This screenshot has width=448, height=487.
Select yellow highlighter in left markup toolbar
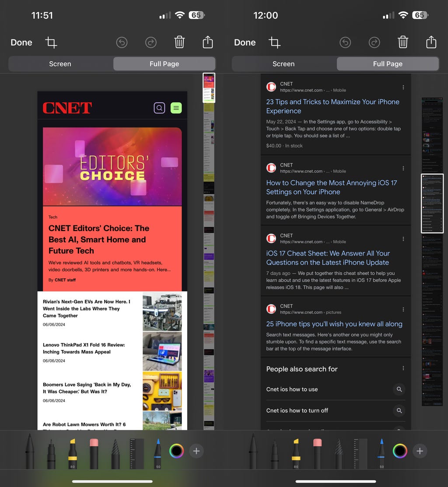click(72, 453)
